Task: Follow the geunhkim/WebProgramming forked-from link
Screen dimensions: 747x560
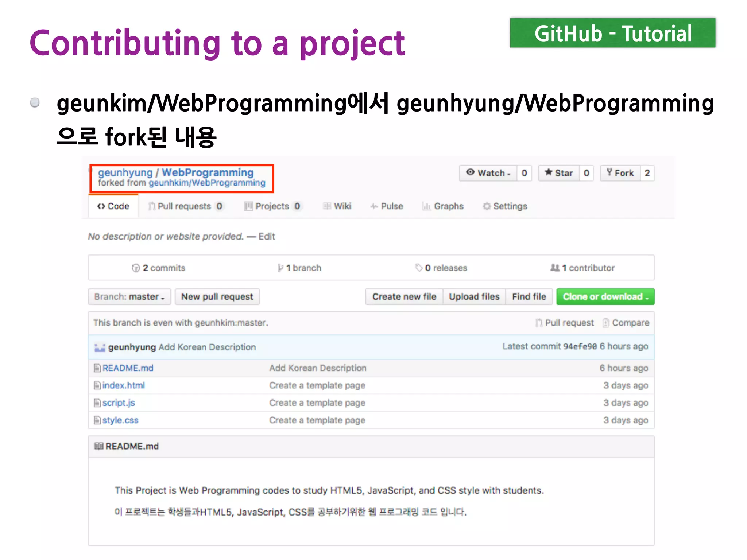Action: pyautogui.click(x=207, y=183)
